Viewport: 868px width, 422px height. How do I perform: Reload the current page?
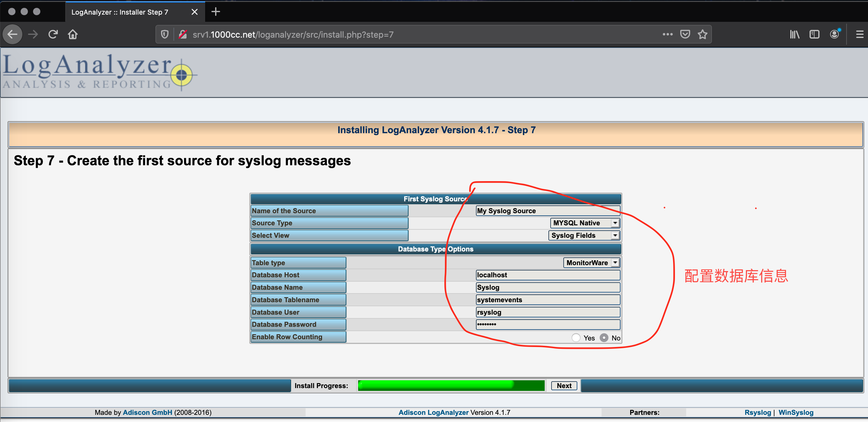point(53,35)
